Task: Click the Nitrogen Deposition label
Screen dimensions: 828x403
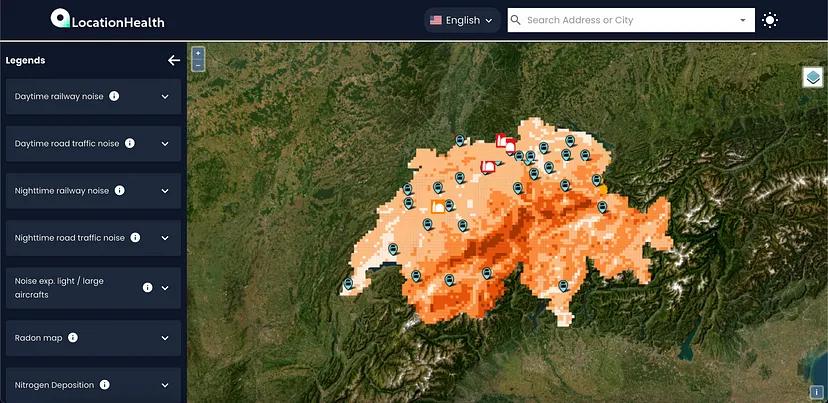Action: pyautogui.click(x=54, y=385)
